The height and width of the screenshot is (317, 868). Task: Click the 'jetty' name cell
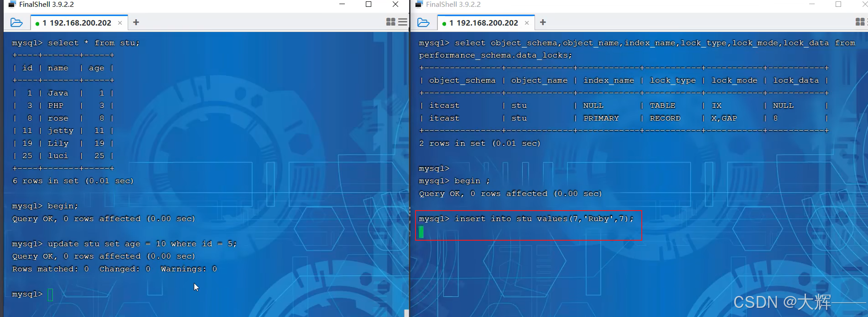pos(61,131)
